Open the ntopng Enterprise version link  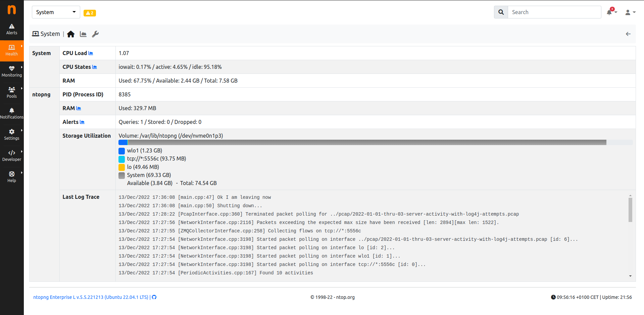coord(91,297)
